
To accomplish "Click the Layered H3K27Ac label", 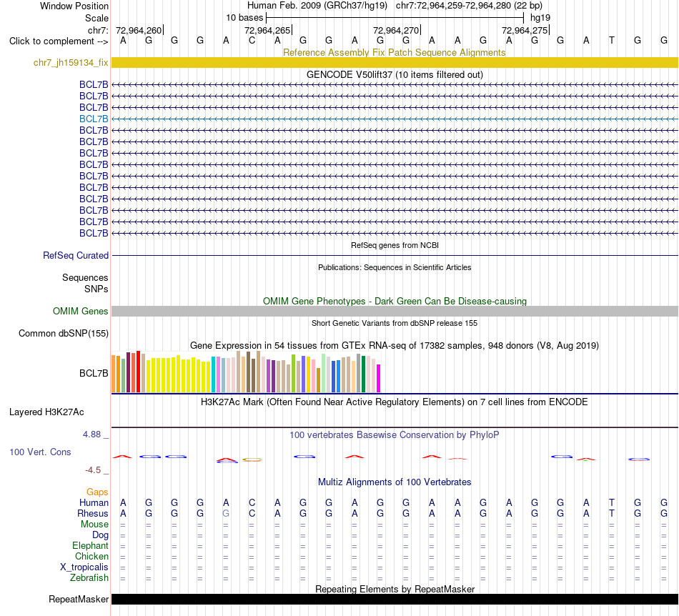I will (46, 412).
